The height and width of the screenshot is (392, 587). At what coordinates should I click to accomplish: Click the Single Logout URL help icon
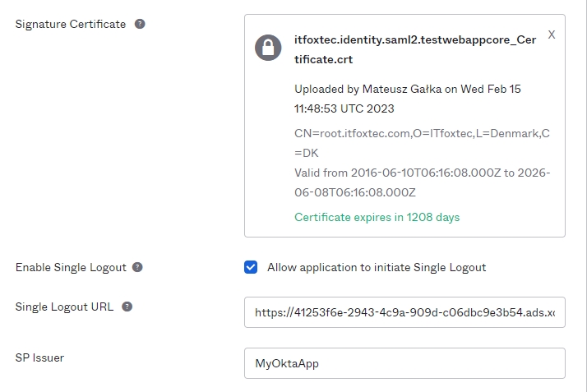pyautogui.click(x=127, y=307)
